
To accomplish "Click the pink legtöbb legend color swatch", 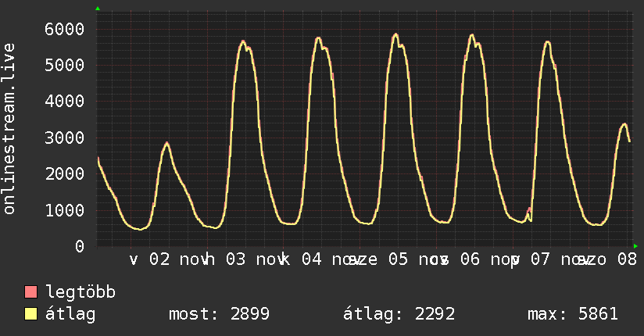I will tap(30, 292).
